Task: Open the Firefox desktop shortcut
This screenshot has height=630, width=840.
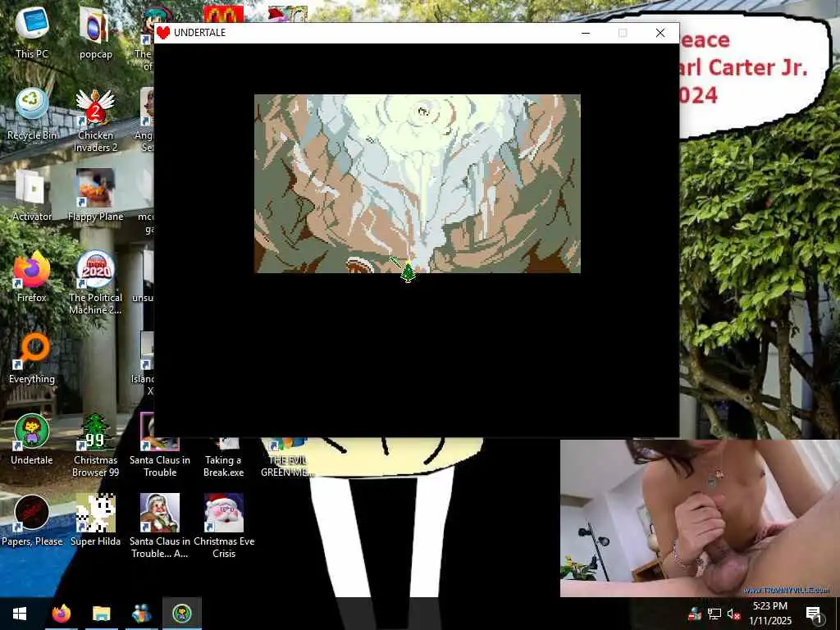Action: coord(32,276)
